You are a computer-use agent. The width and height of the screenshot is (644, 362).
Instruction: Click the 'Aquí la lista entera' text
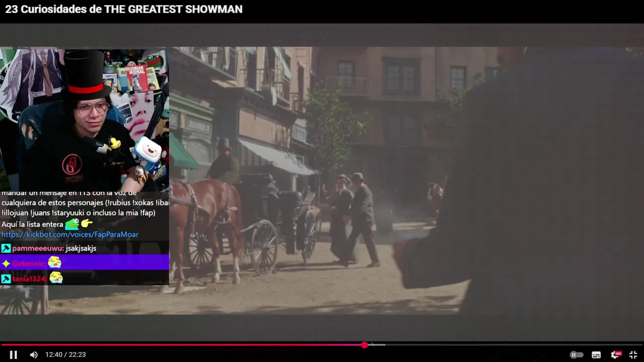(32, 224)
